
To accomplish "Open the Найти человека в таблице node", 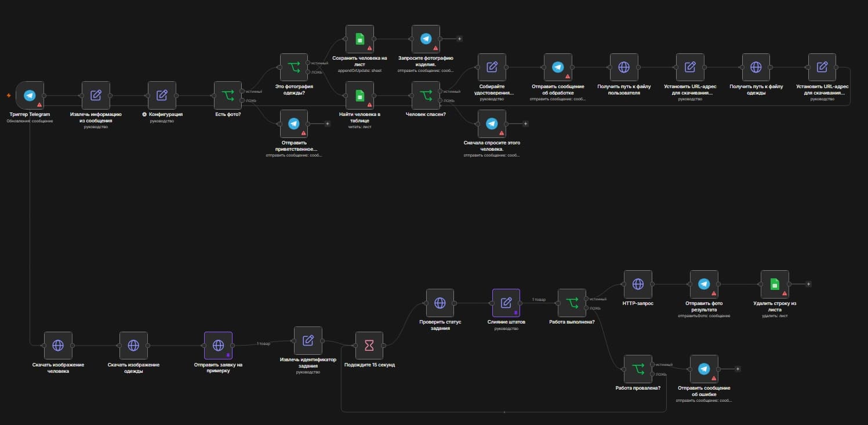I will 360,95.
